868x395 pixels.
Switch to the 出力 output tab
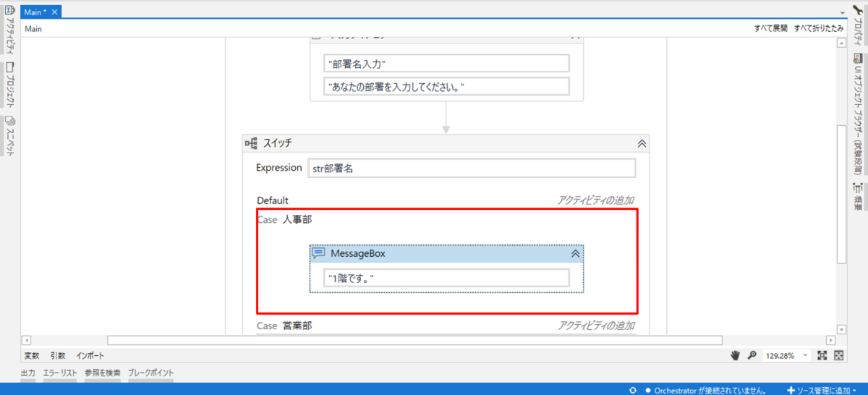pos(28,373)
